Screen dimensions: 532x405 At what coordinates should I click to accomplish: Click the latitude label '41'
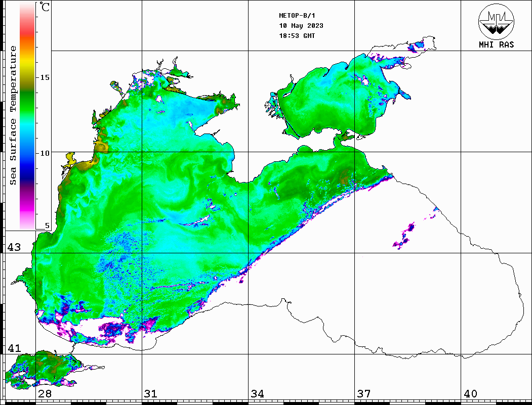coord(14,348)
